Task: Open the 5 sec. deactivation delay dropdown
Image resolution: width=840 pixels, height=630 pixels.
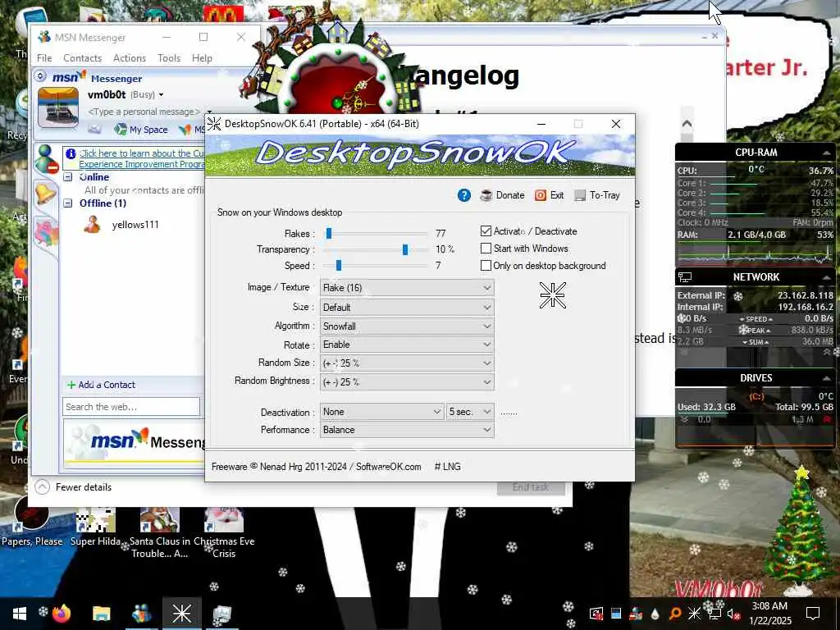Action: pyautogui.click(x=470, y=412)
